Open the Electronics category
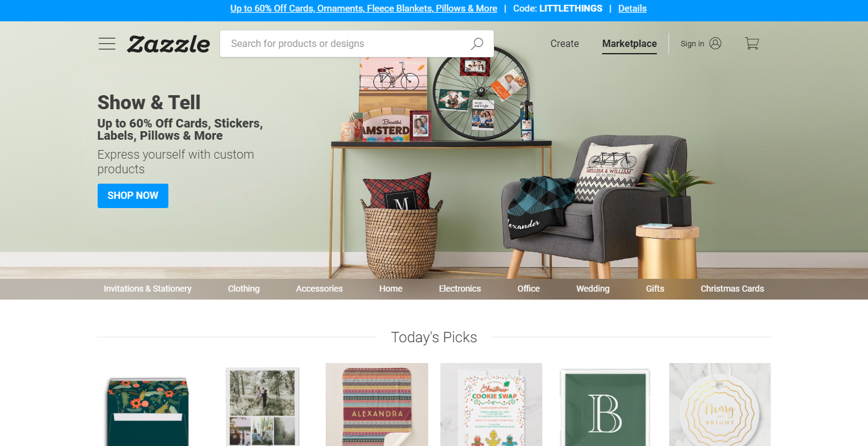Screen dimensions: 868x446 [x=460, y=289]
